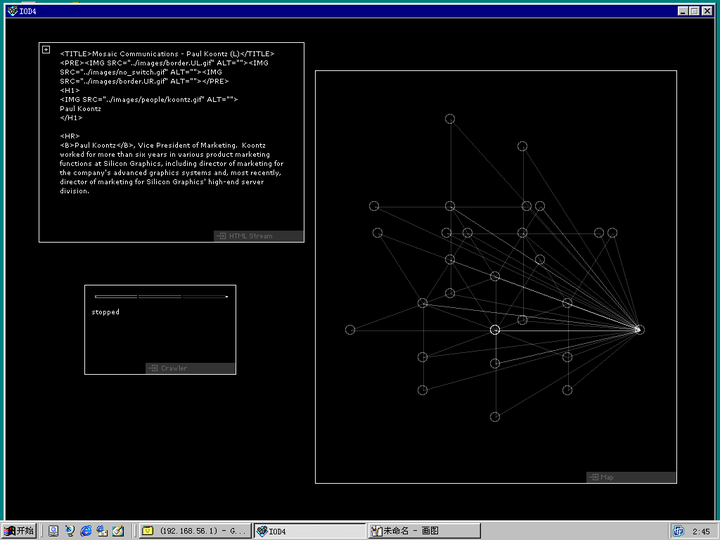Click the 'stopped' status text in Crawler
720x540 pixels.
[105, 312]
